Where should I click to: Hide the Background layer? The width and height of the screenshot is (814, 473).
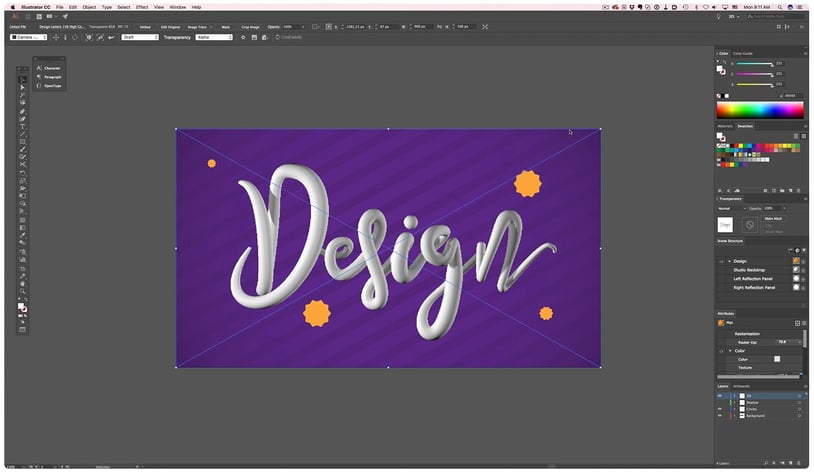(x=720, y=415)
